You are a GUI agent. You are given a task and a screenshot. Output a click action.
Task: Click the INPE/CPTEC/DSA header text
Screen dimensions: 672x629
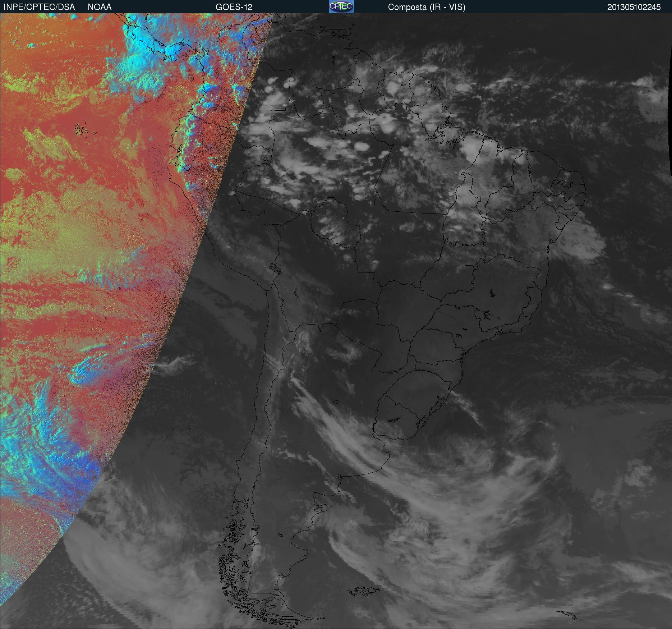click(39, 7)
